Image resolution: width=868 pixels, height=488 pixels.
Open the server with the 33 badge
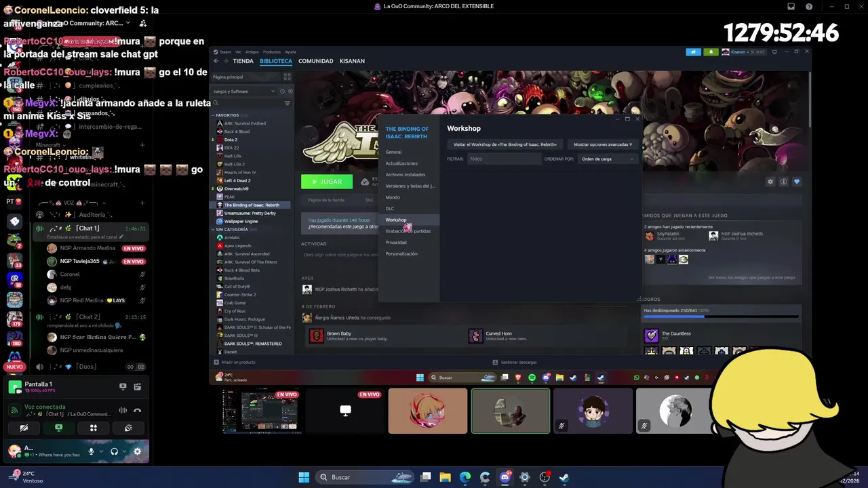click(14, 260)
